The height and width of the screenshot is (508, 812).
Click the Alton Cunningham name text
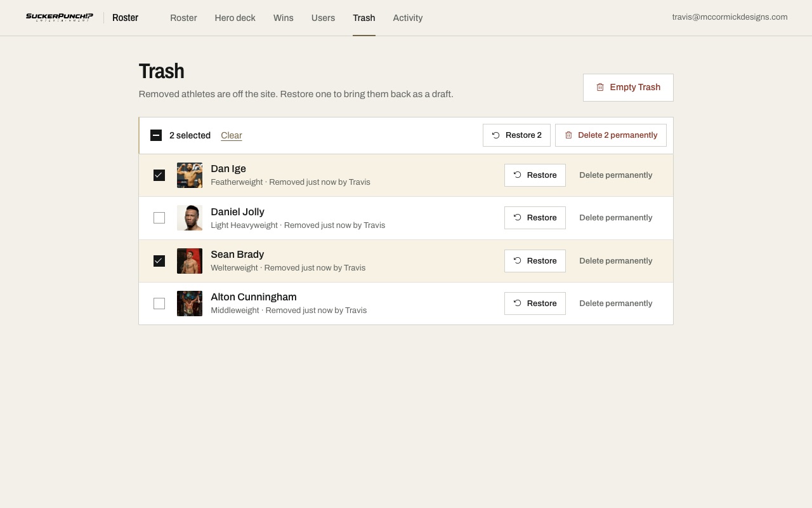[x=254, y=297]
